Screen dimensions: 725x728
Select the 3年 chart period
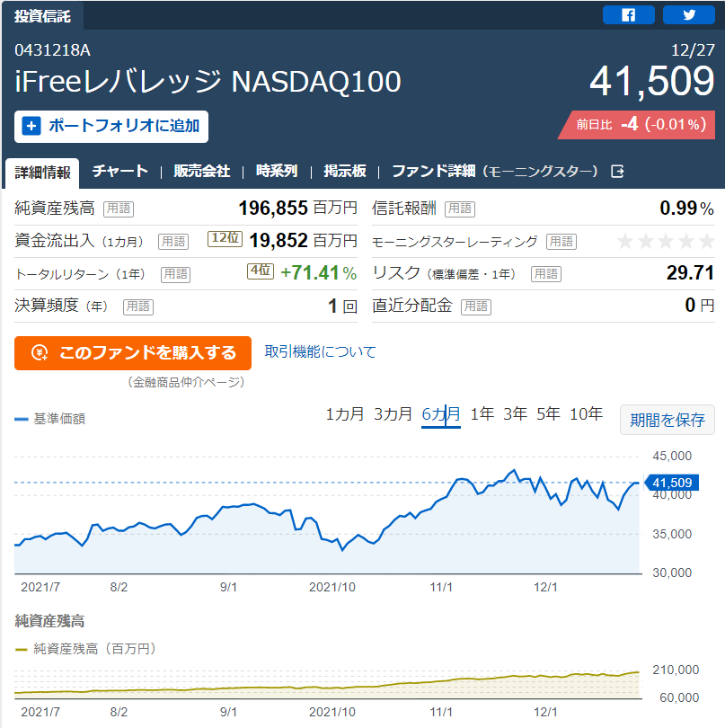(515, 414)
